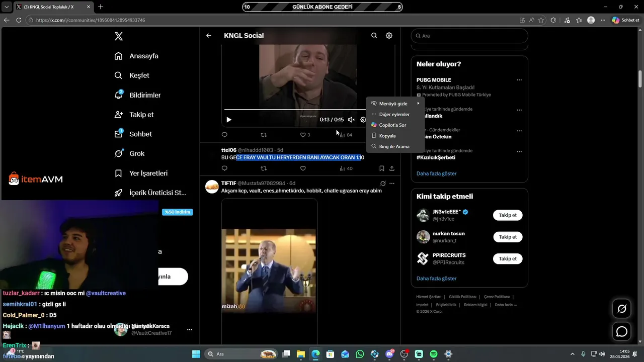
Task: Go back from KNGL Social community
Action: (x=209, y=36)
